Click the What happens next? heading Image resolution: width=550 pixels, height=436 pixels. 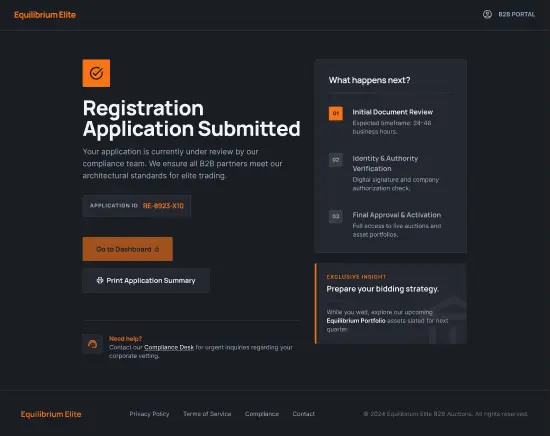click(x=369, y=80)
